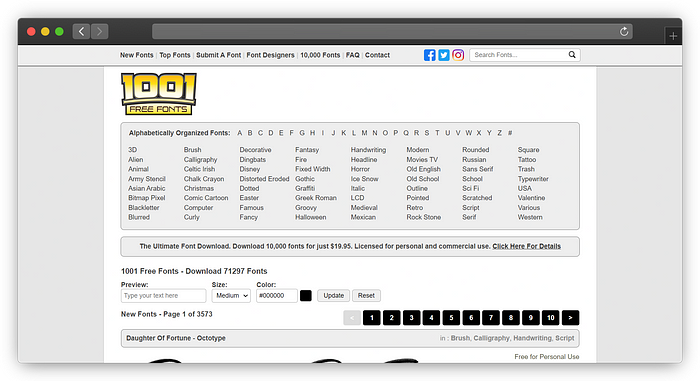Viewport: 700px width, 381px height.
Task: Click the 1001 Free Fonts logo
Action: 158,94
